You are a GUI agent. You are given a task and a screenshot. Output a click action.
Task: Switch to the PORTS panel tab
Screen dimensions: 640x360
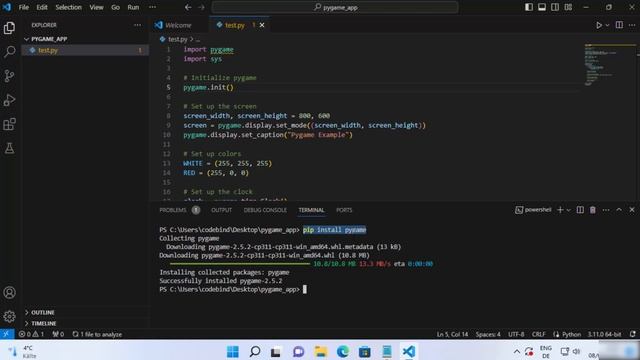[344, 210]
